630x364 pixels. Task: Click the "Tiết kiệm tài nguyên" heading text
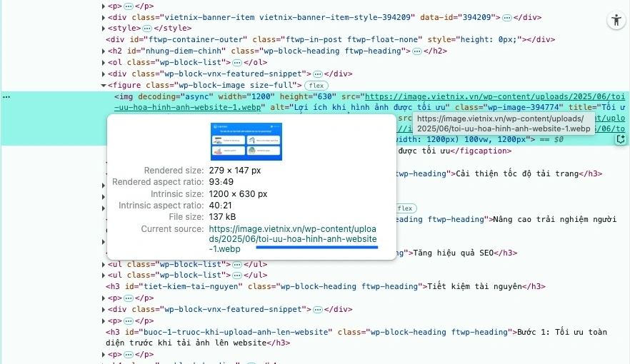click(474, 286)
